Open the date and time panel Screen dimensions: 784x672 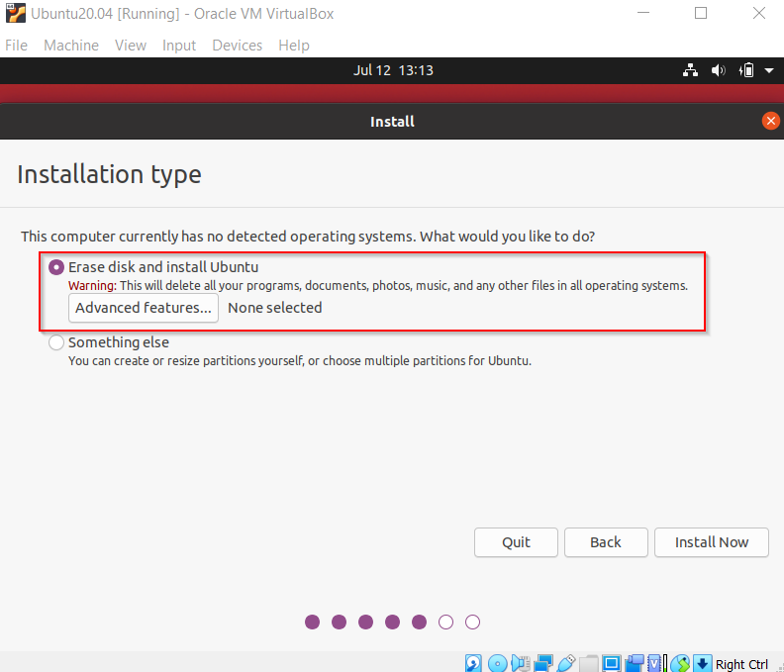(x=393, y=70)
